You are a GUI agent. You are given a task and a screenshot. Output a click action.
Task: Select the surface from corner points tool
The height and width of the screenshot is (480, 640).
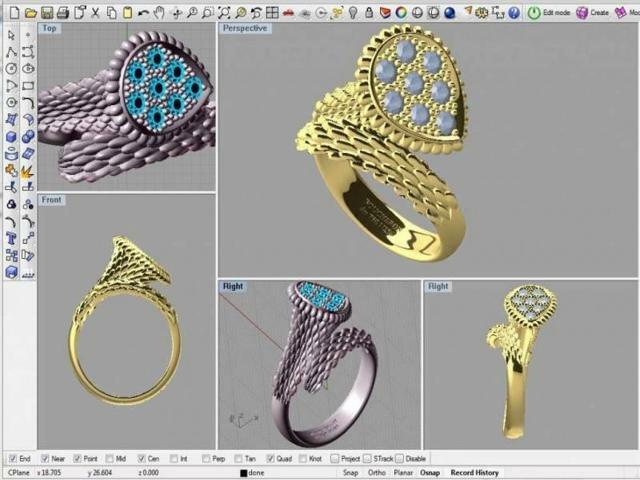point(11,120)
